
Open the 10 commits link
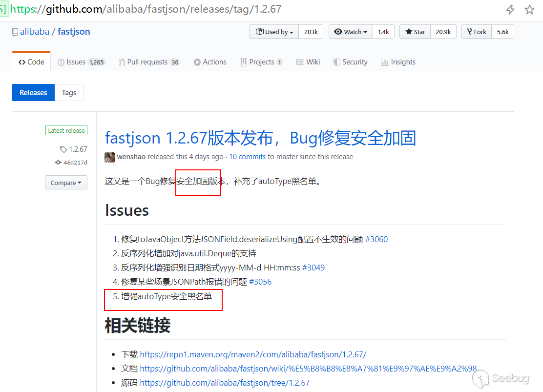click(247, 157)
